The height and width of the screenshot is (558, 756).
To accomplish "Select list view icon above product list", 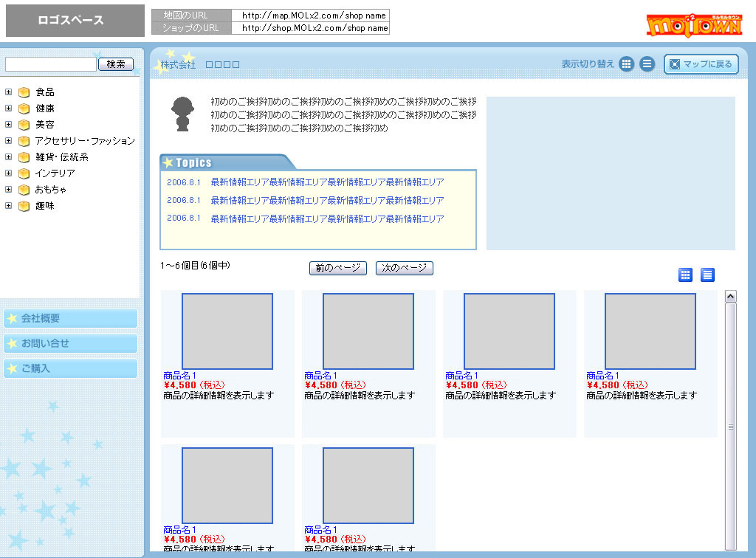I will coord(707,275).
